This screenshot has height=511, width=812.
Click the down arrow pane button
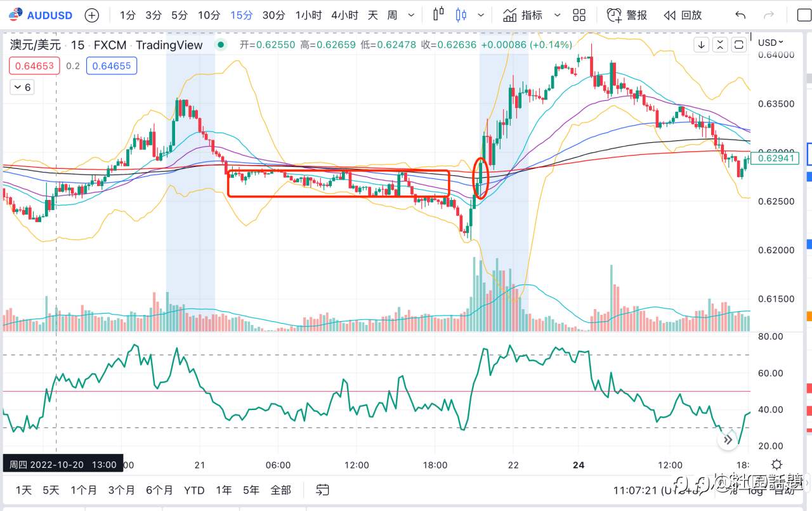701,44
